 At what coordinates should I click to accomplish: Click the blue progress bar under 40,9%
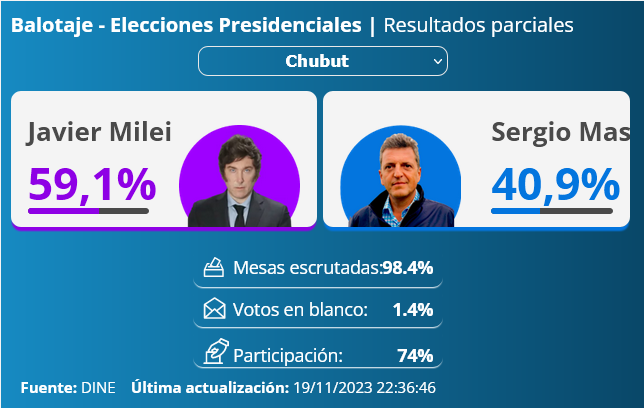coord(552,211)
